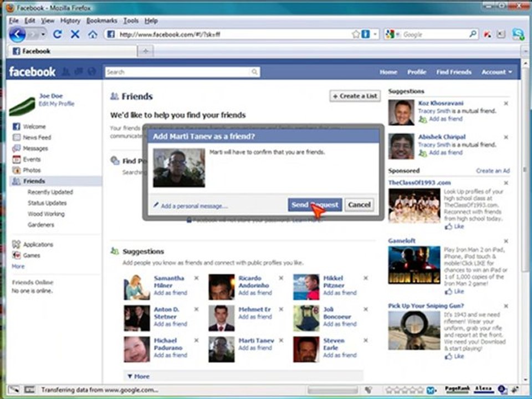Go to Home in Facebook header

(388, 72)
